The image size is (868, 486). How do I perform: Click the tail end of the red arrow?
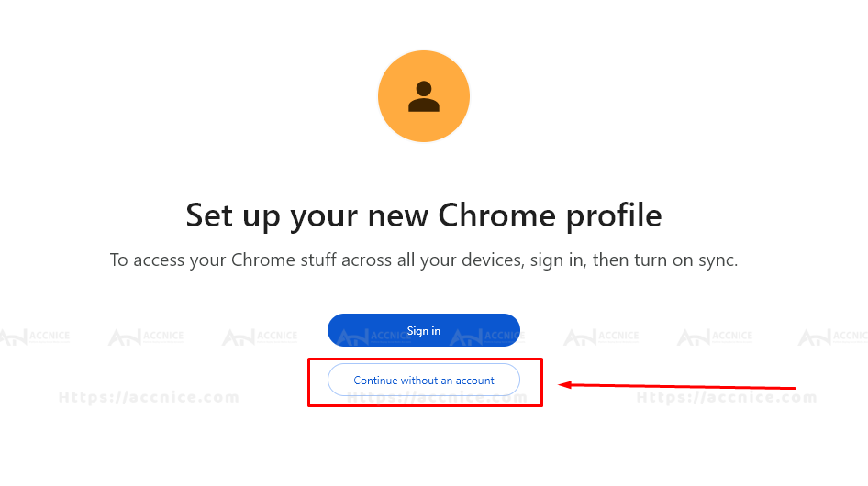(792, 388)
